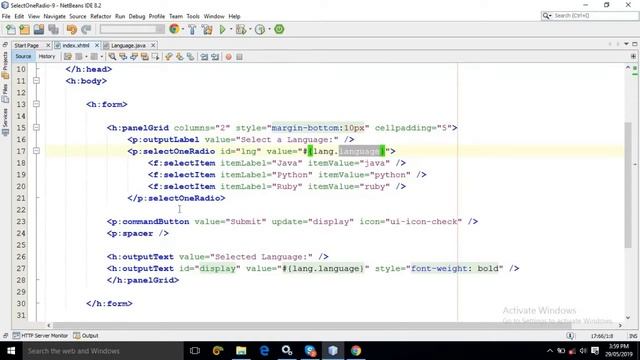
Task: Switch editor to History view
Action: click(x=47, y=56)
